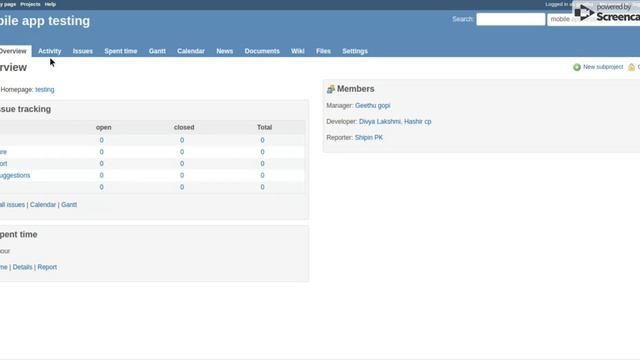The width and height of the screenshot is (640, 360).
Task: Open the Projects top menu link
Action: click(x=30, y=4)
